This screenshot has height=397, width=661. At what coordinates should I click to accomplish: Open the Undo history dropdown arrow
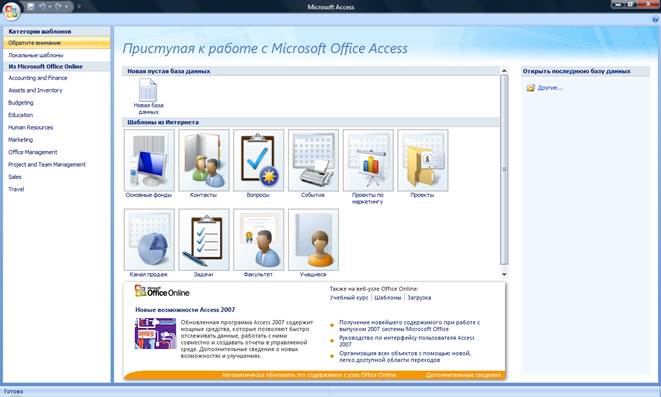tap(49, 7)
